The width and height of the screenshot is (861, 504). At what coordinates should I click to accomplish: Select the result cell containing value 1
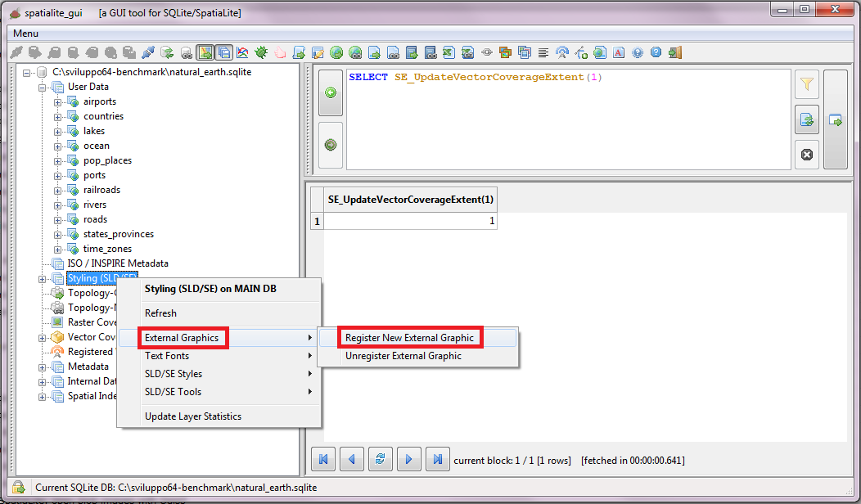(x=410, y=221)
